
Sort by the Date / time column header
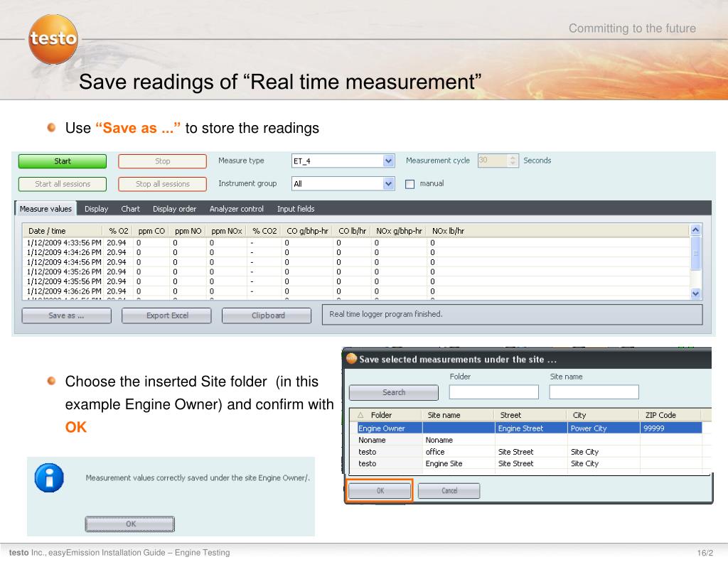coord(63,231)
